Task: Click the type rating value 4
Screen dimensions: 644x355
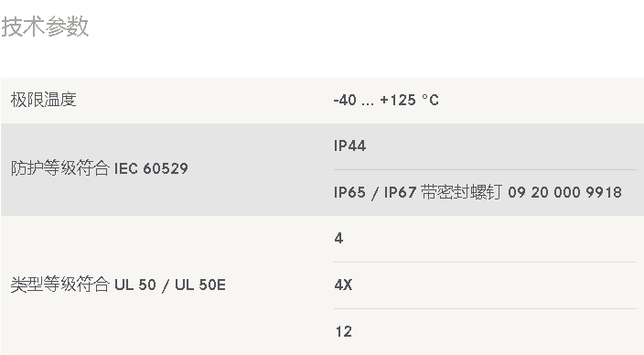Action: click(338, 238)
